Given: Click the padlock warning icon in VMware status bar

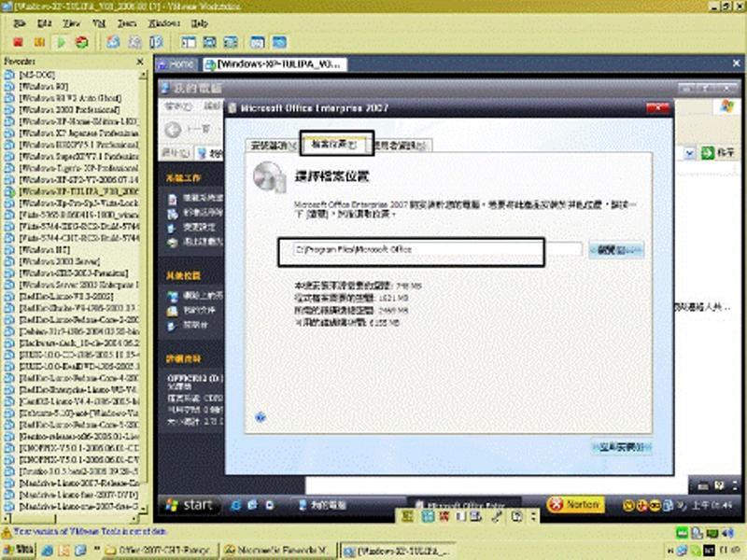Looking at the screenshot, I should [7, 532].
